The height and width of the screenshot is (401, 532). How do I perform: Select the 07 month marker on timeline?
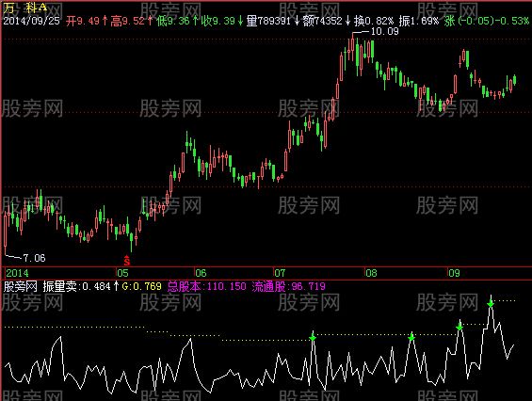280,273
